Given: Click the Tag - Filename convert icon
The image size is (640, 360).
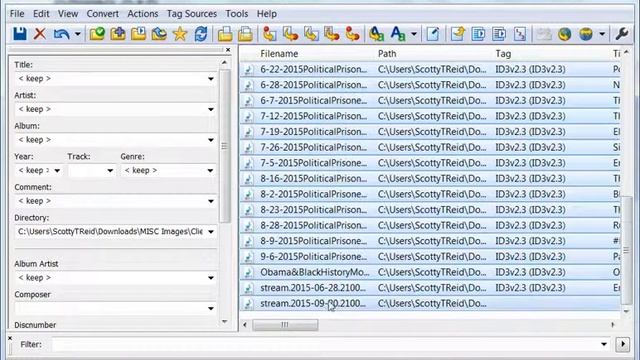Looking at the screenshot, I should click(x=269, y=34).
